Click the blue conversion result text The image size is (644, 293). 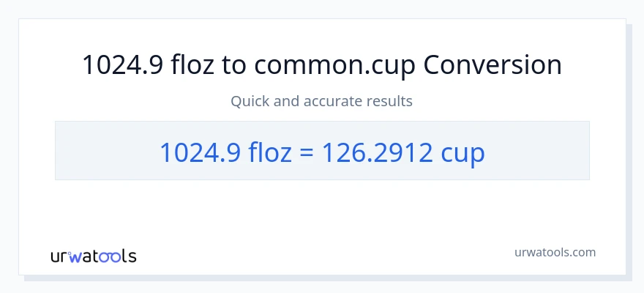[x=322, y=151]
